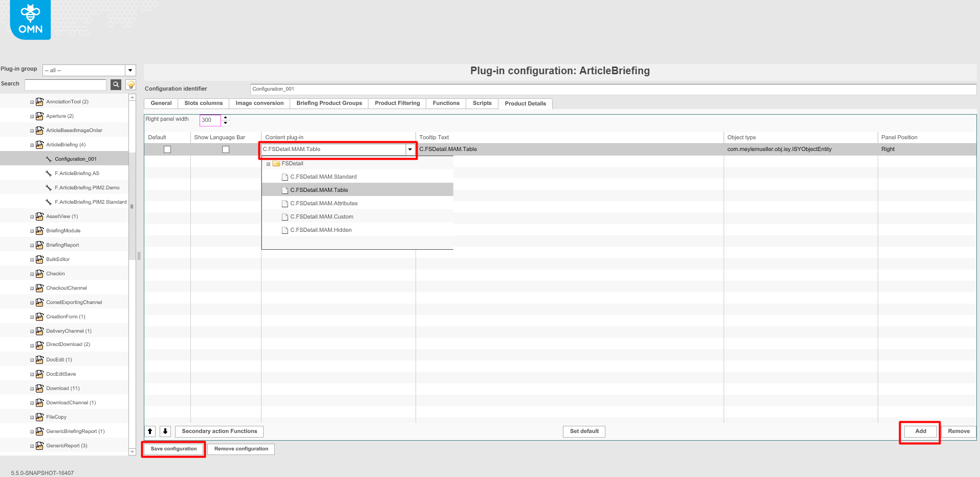Enable Show Language Bar for the row
This screenshot has height=477, width=980.
coord(225,149)
